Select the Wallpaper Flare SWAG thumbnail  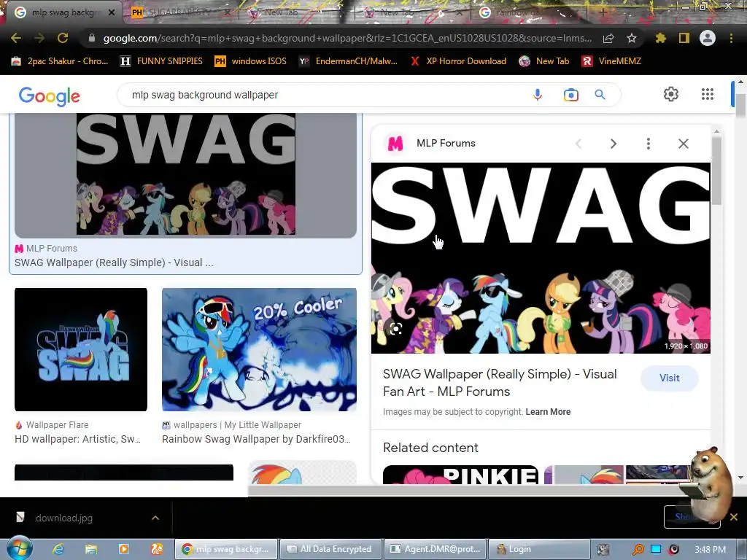click(x=81, y=349)
